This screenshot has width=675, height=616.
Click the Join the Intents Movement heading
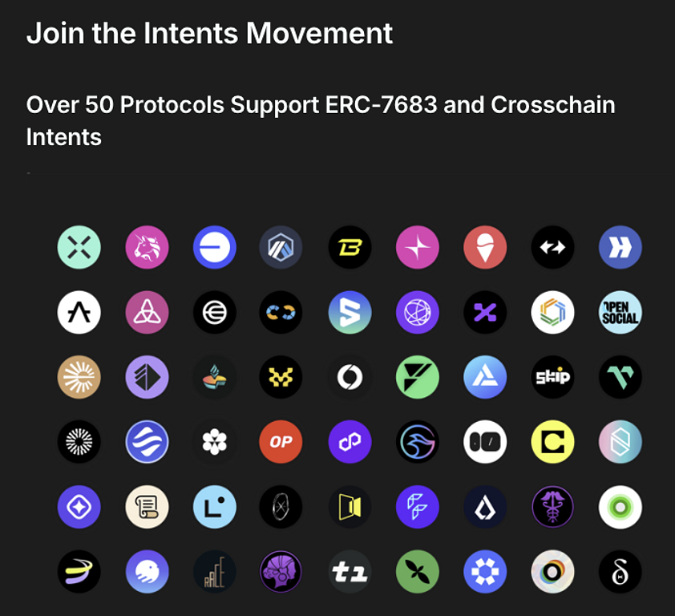210,34
